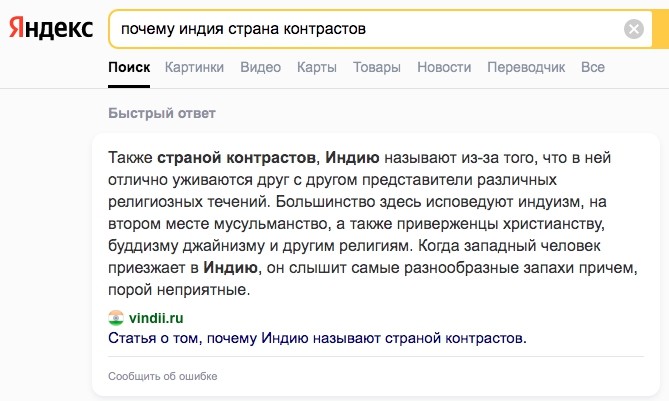Clear the search query with the X icon
669x401 pixels.
[634, 29]
